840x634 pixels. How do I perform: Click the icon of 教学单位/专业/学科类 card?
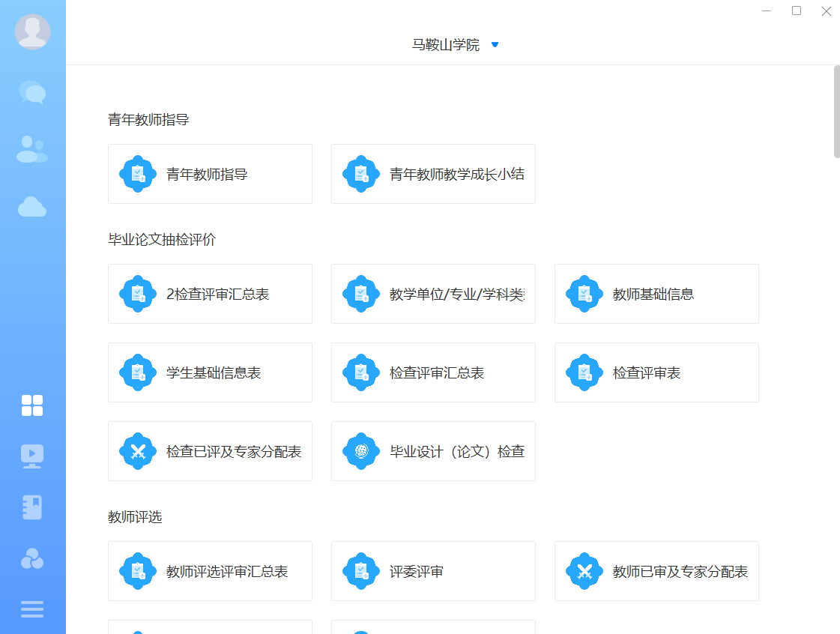click(x=361, y=294)
